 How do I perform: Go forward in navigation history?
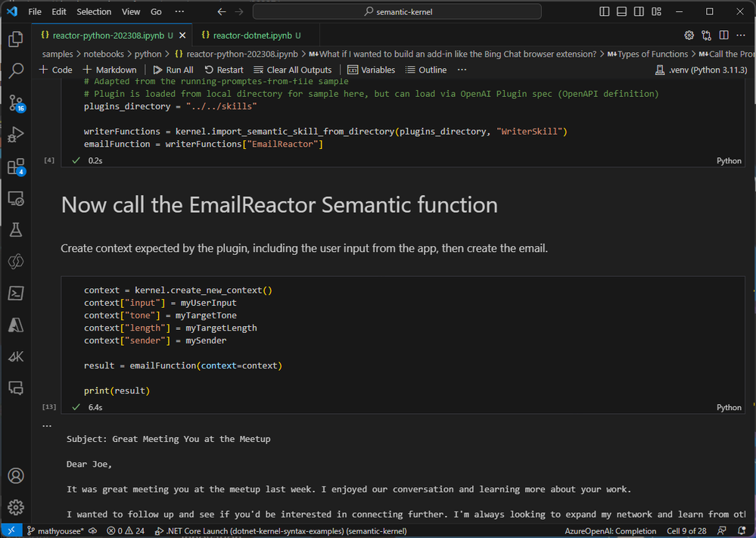[239, 11]
